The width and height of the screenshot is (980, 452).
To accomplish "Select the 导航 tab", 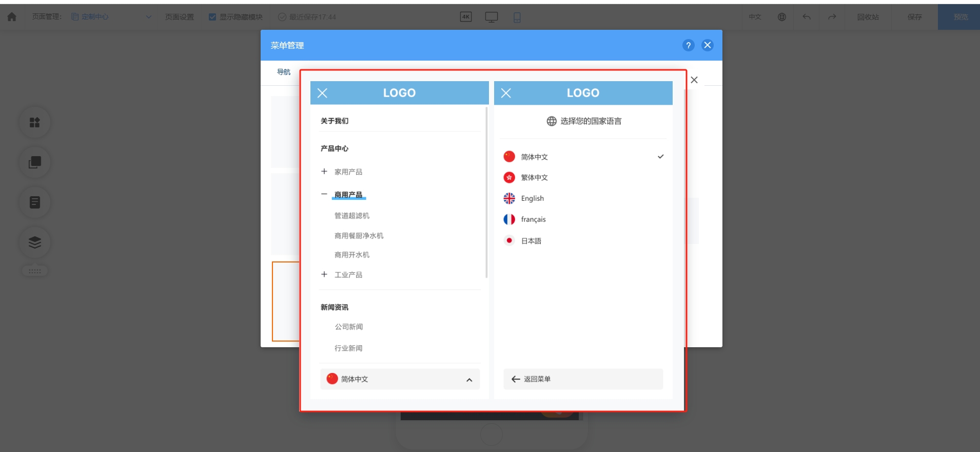I will tap(284, 72).
